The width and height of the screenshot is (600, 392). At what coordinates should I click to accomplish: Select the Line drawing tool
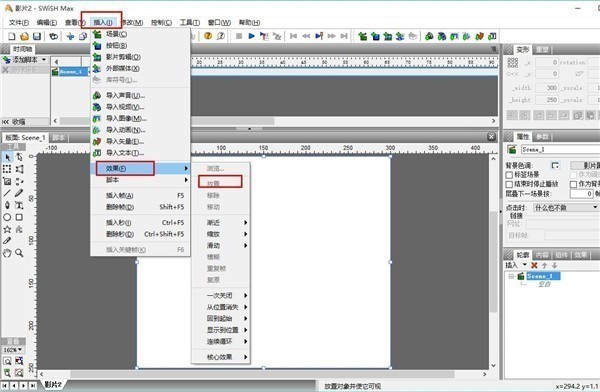(x=7, y=193)
